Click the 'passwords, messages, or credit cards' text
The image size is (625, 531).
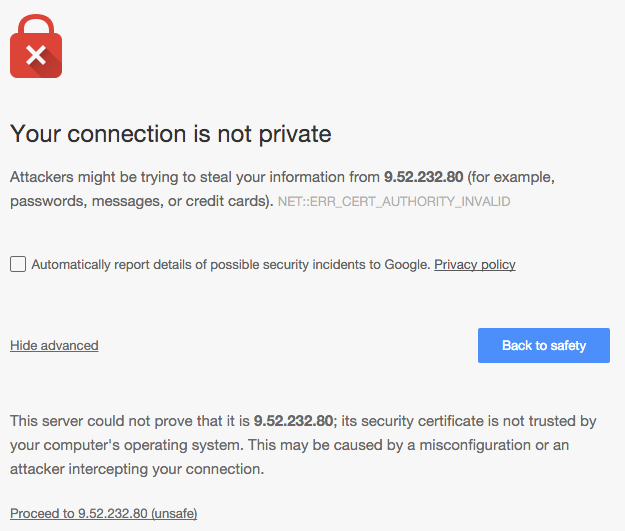click(x=140, y=201)
